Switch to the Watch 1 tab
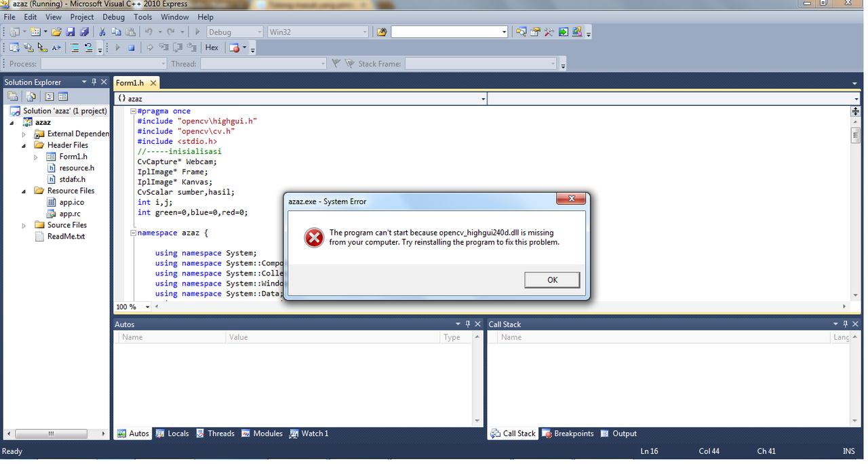The height and width of the screenshot is (464, 868). (x=309, y=433)
